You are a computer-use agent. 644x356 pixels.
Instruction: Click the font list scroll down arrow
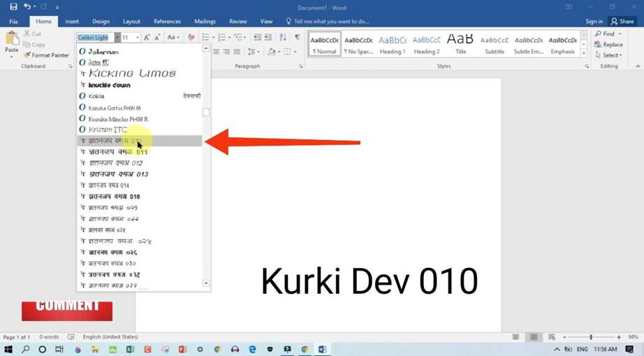pos(206,283)
